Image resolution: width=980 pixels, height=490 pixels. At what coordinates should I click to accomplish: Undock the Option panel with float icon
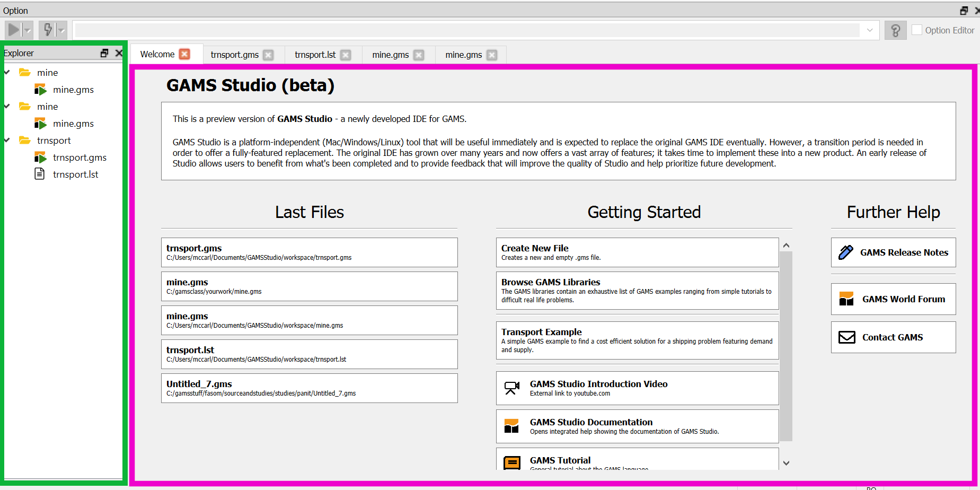pos(964,11)
